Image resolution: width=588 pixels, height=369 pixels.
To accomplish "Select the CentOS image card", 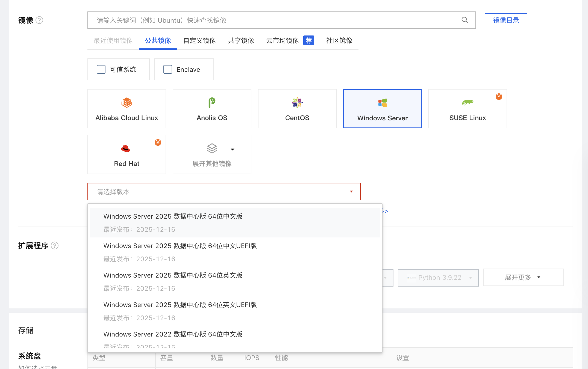I will (x=297, y=109).
